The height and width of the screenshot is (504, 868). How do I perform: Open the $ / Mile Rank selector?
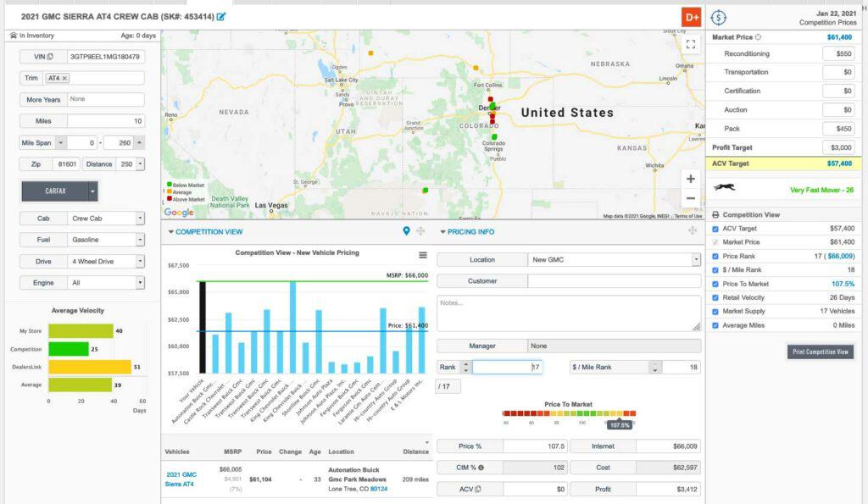click(654, 368)
